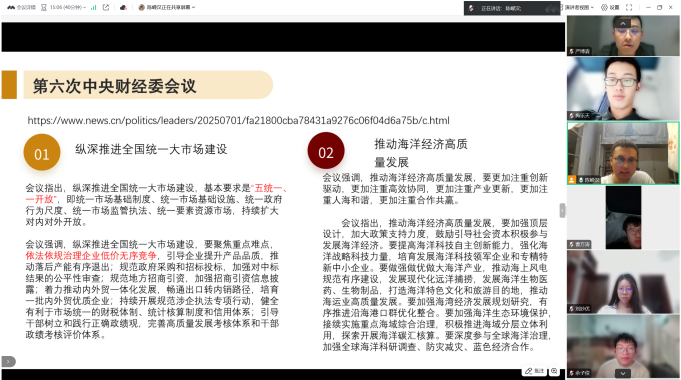
Task: Click mute icon on female participant's name tag
Action: point(572,309)
